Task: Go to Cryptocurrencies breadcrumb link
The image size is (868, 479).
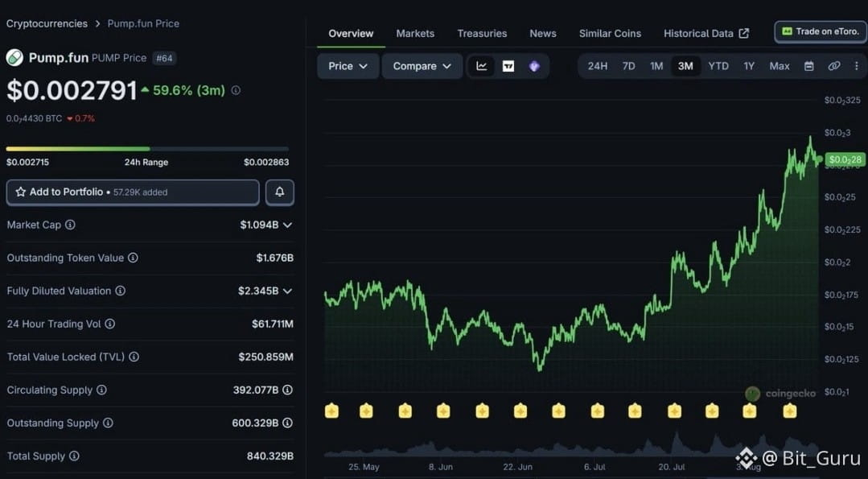Action: pos(47,24)
